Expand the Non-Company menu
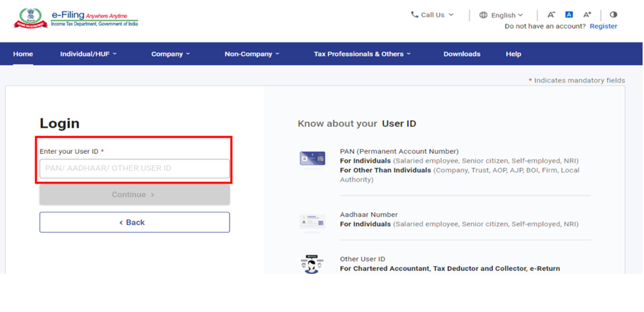The image size is (644, 312). pos(252,54)
